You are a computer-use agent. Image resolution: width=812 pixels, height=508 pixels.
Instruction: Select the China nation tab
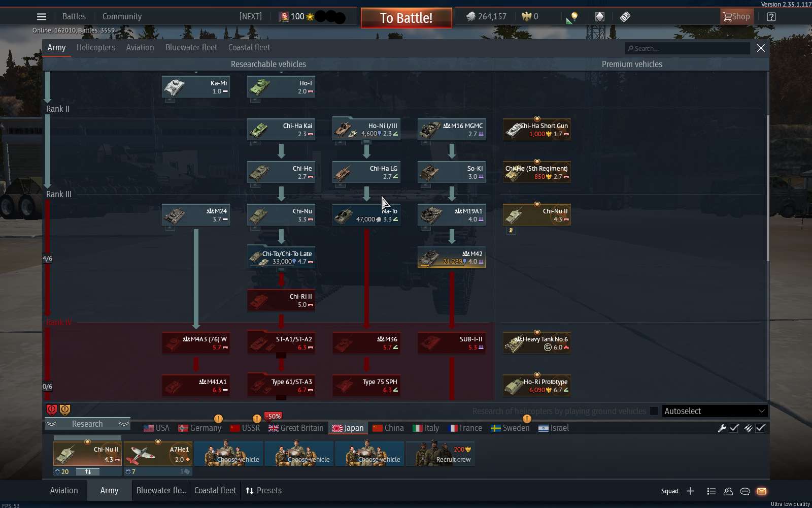pos(388,428)
